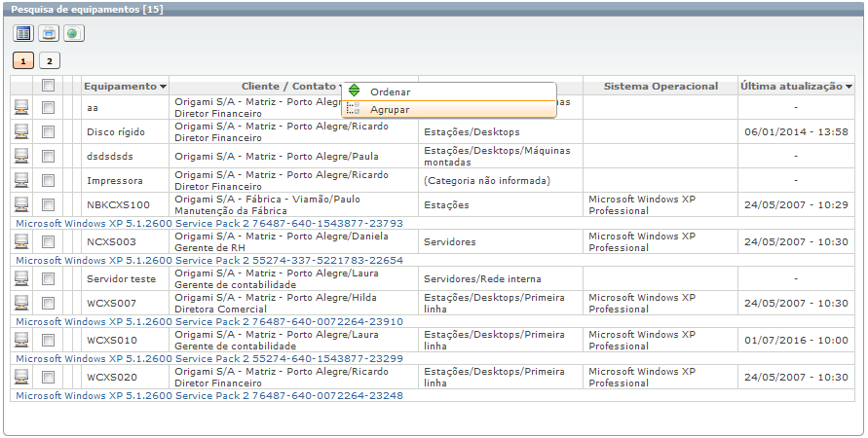Image resolution: width=868 pixels, height=438 pixels.
Task: Click computer icon beside Servidor teste
Action: coord(21,279)
